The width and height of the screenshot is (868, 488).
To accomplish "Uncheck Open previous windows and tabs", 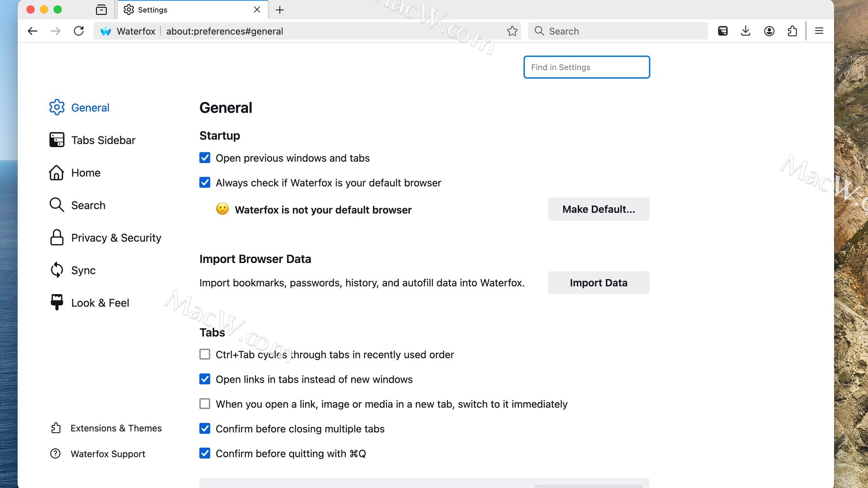I will pyautogui.click(x=205, y=158).
